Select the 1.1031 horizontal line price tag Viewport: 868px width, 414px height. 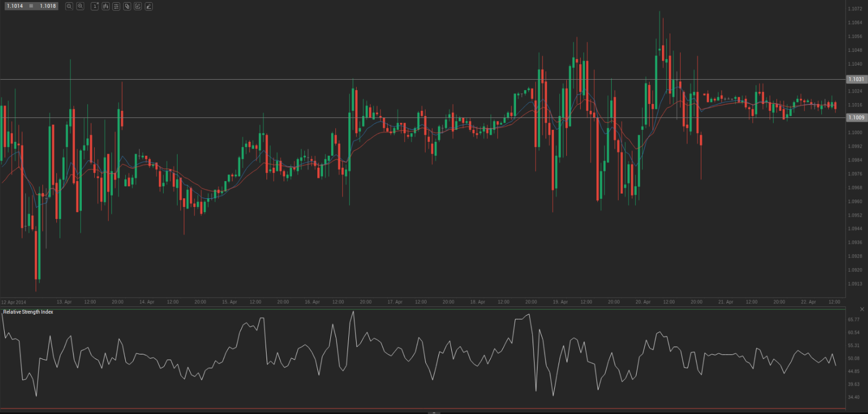point(856,79)
